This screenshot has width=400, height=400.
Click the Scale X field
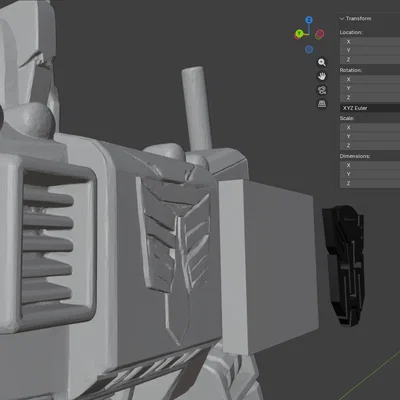tap(370, 127)
